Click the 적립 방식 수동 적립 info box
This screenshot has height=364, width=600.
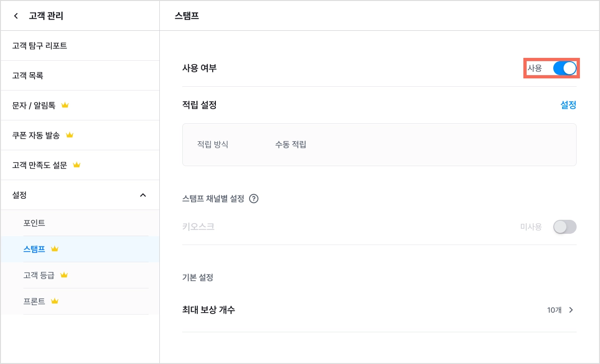[379, 145]
